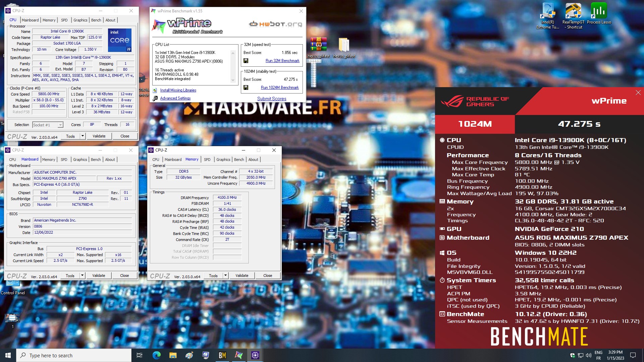Select CPU tab in the Memory CPU-Z window
Image resolution: width=644 pixels, height=362 pixels.
[x=156, y=160]
